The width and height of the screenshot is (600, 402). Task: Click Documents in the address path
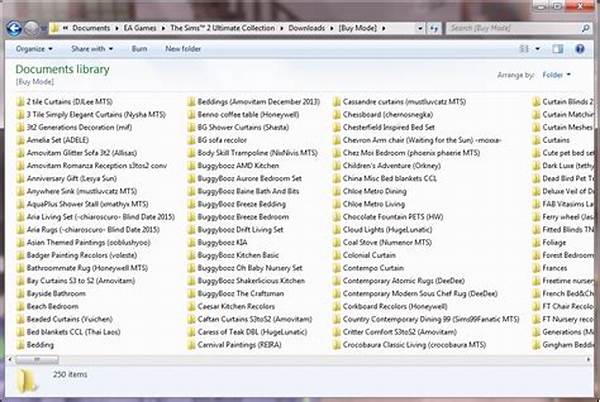pos(91,28)
